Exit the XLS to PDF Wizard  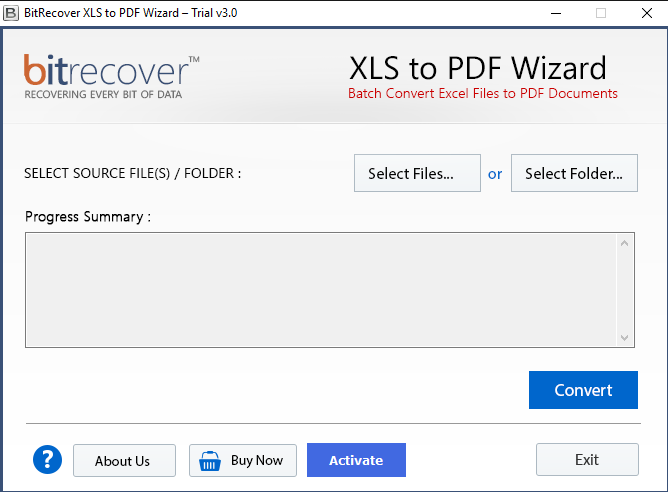[x=587, y=460]
